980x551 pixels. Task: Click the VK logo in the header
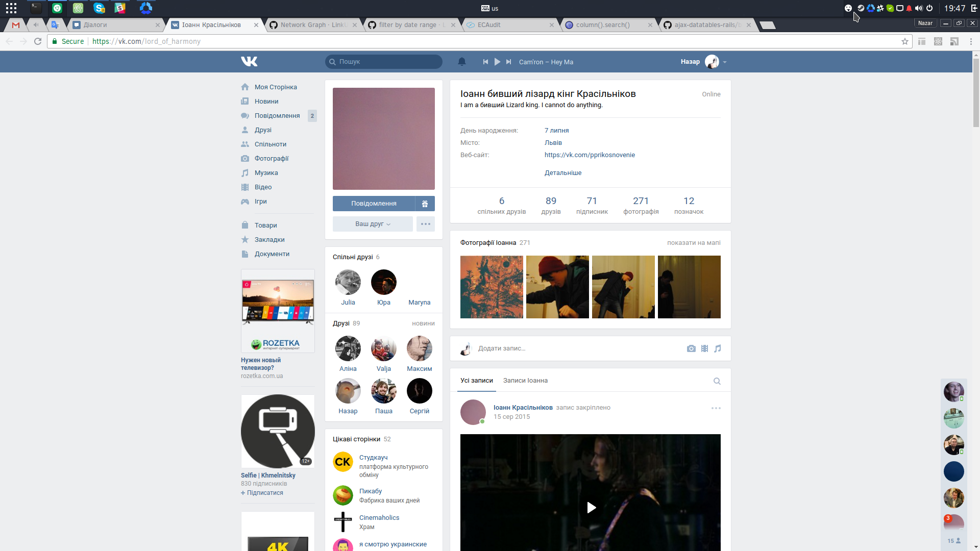[249, 62]
